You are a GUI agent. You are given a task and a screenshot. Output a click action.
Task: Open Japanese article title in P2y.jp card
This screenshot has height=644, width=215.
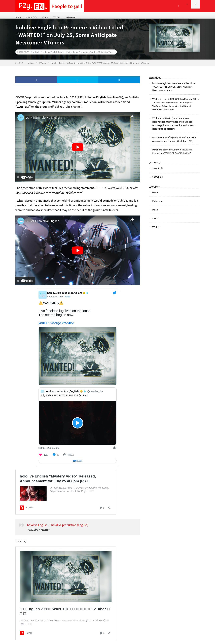[x=66, y=611]
